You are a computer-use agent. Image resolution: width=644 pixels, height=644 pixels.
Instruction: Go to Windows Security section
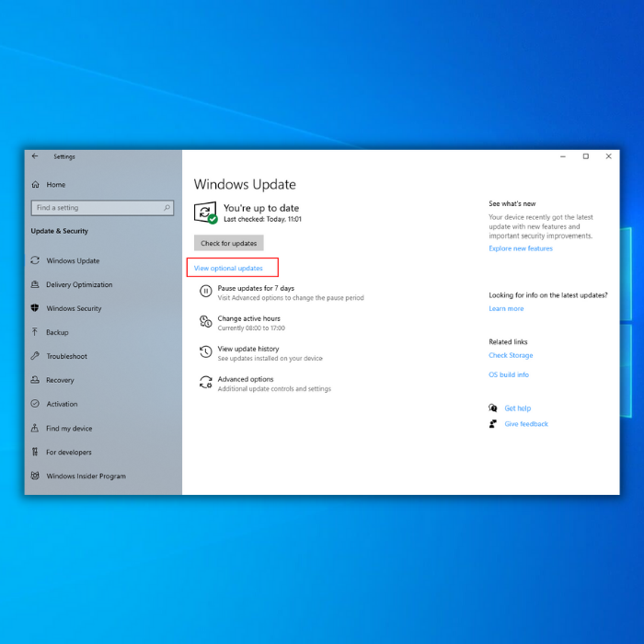74,308
